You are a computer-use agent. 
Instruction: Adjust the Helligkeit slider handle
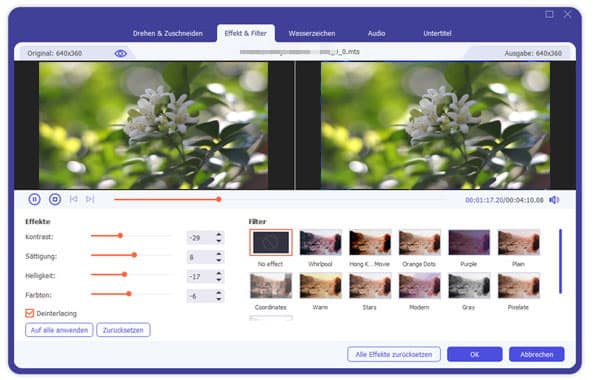tap(124, 274)
